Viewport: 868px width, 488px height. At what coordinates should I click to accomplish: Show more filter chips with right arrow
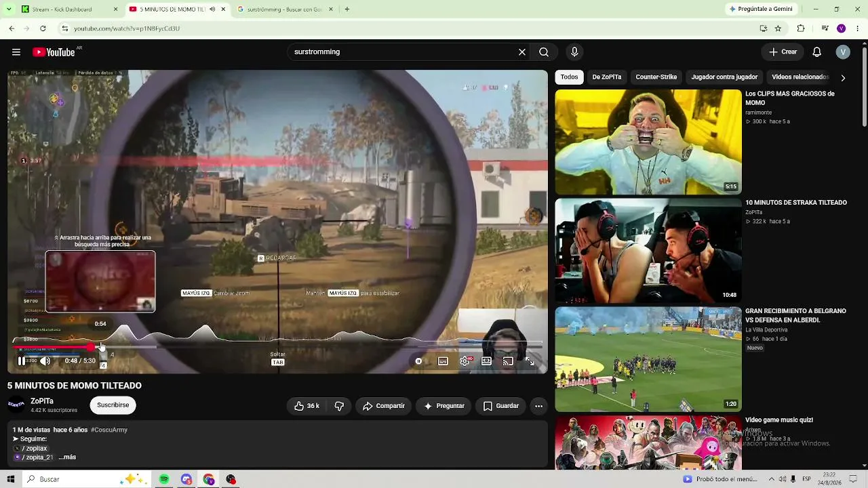pyautogui.click(x=843, y=78)
